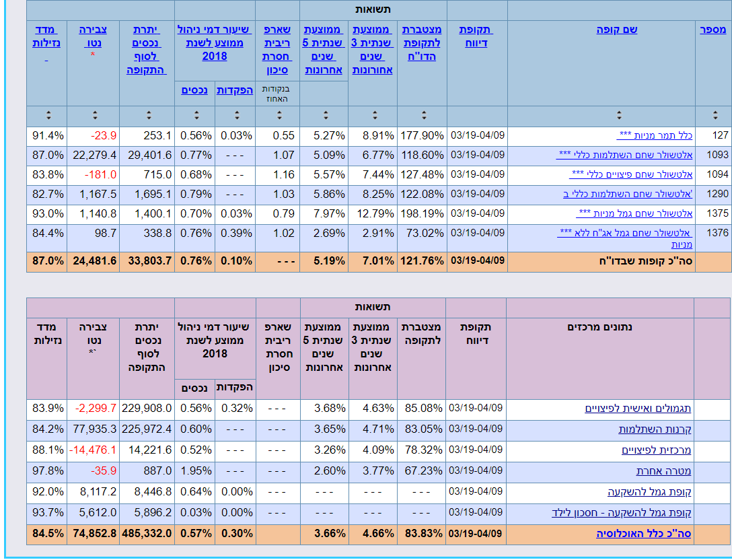Sort by מצטברת yield column arrows icon
Screen dimensions: 732x560
point(423,115)
